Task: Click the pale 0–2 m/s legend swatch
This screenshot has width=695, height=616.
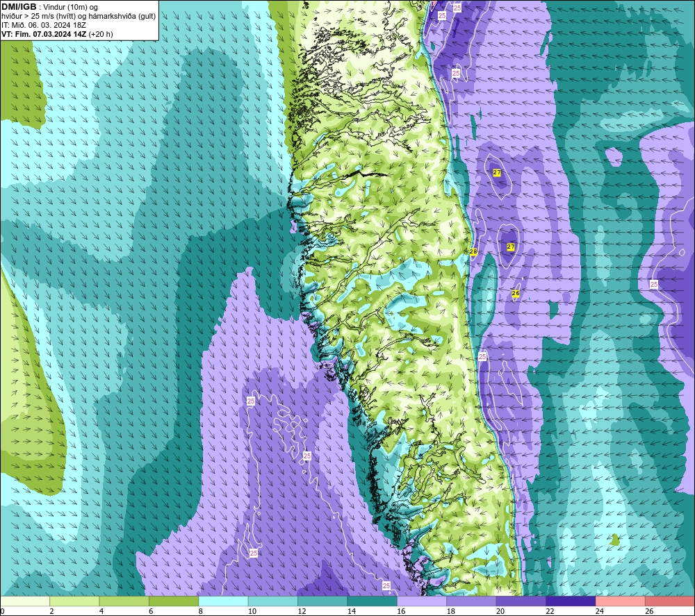Action: [25, 601]
